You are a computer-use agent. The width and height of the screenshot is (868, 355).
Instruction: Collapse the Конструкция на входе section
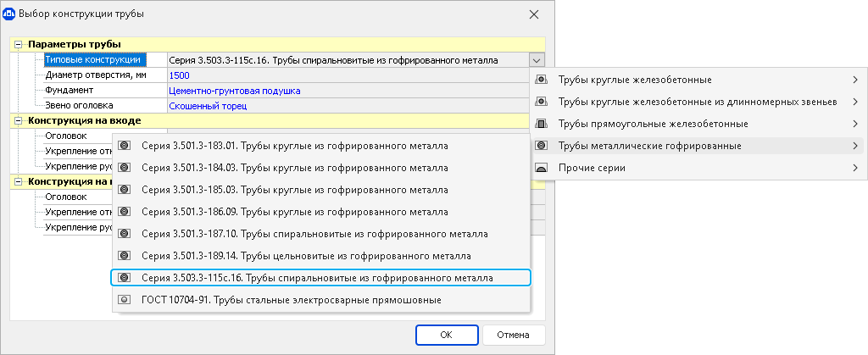point(19,121)
